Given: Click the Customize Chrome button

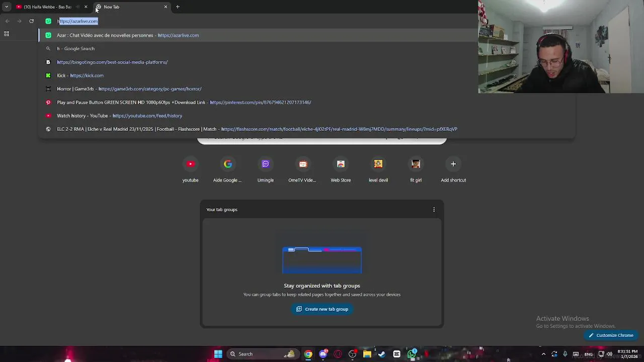Looking at the screenshot, I should coord(611,335).
